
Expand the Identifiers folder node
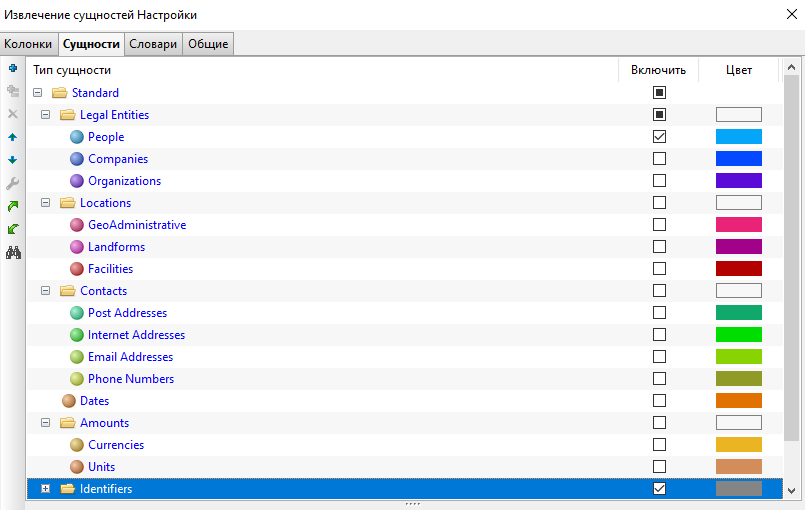(x=45, y=489)
